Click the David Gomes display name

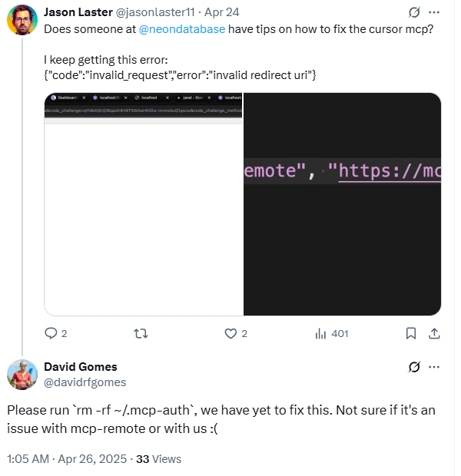(x=81, y=367)
